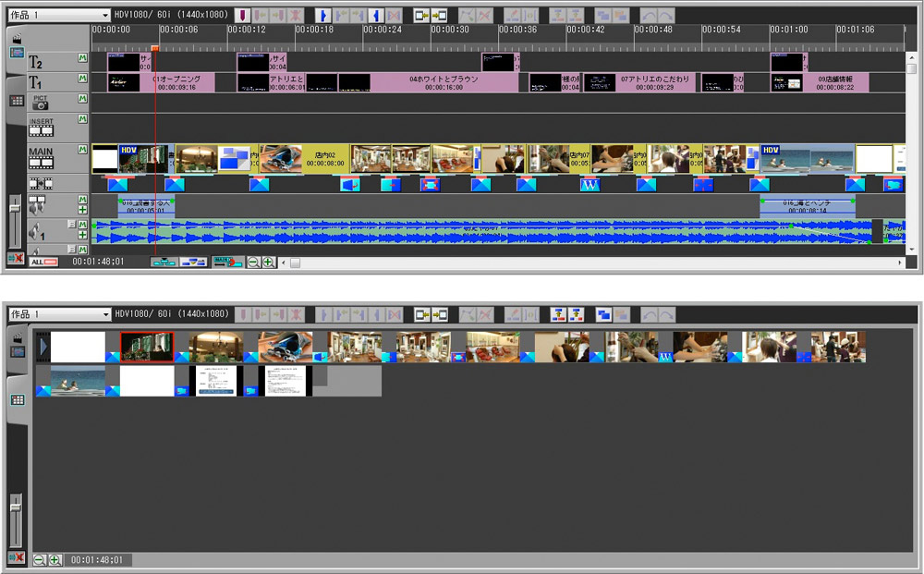Open the 作品 1 dropdown in the storyboard panel
Screen dimensions: 924x574
pyautogui.click(x=59, y=314)
